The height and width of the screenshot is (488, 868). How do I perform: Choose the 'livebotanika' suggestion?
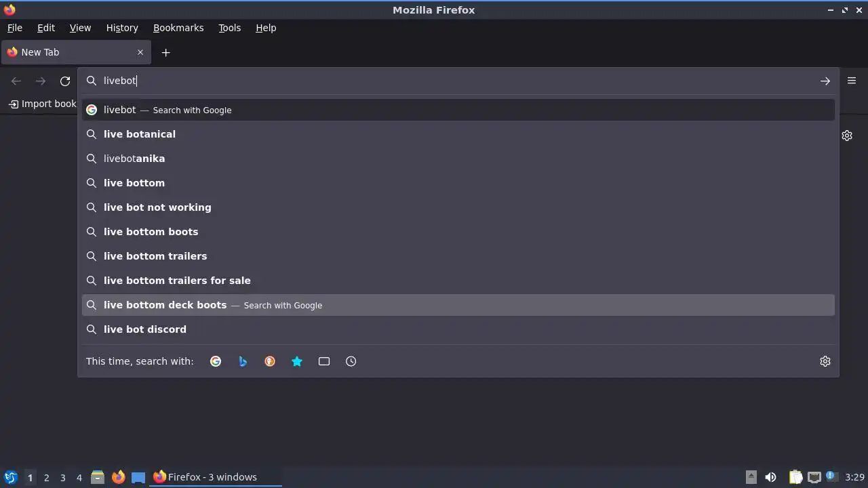point(458,159)
